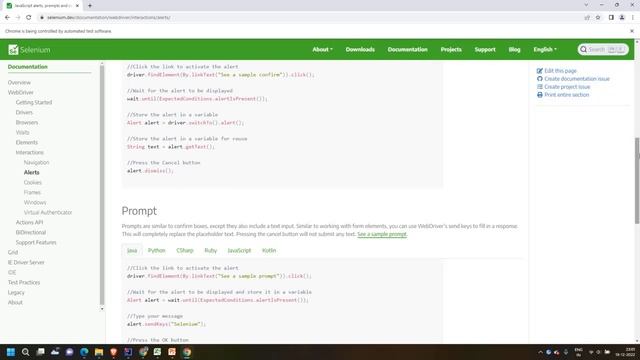Open Getting Started in the sidebar
The width and height of the screenshot is (640, 360).
[34, 102]
